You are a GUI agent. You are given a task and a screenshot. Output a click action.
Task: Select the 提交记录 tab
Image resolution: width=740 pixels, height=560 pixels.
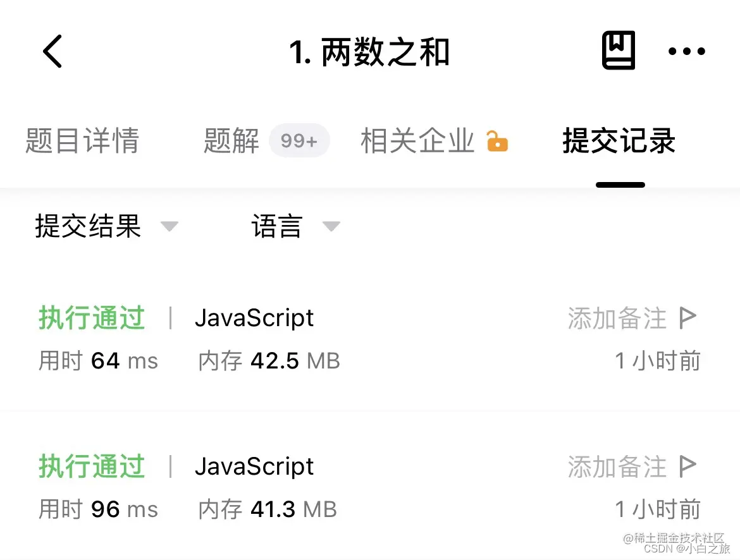point(618,141)
